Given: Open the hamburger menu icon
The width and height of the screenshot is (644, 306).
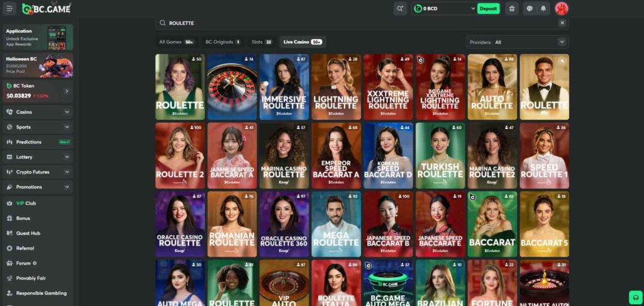Looking at the screenshot, I should click(x=9, y=8).
